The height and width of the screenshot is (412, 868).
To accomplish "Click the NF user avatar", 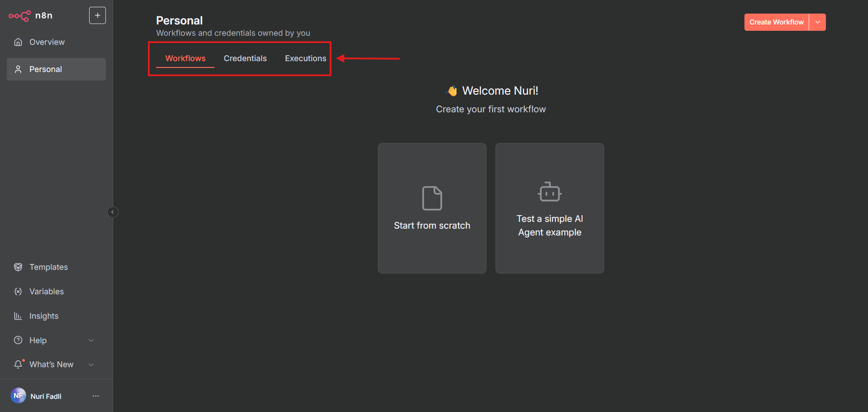I will 18,396.
